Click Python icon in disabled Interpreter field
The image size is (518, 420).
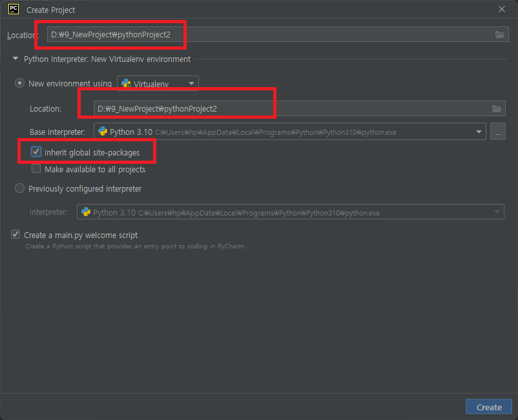86,212
